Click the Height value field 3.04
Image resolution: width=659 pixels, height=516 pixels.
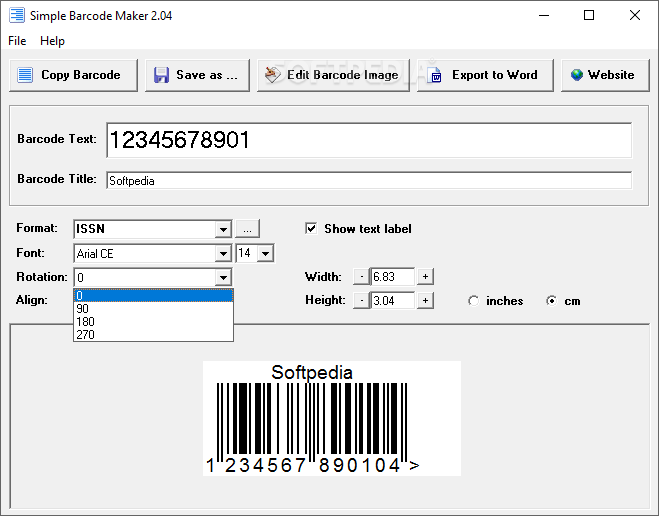393,300
